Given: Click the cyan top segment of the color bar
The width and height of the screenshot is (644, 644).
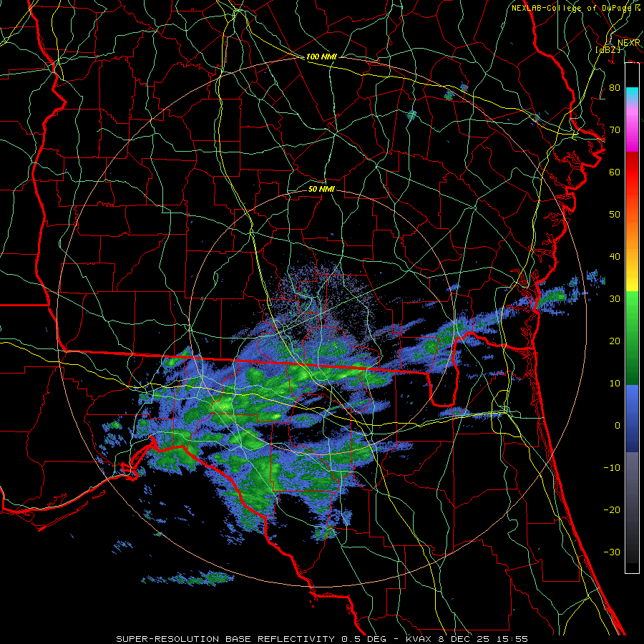Looking at the screenshot, I should (x=632, y=94).
